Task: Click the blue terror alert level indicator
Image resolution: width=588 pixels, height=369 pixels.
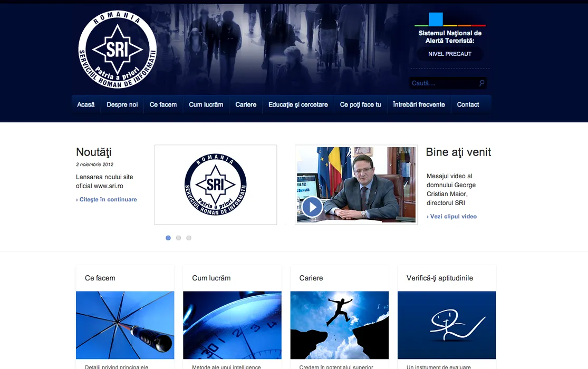Action: click(436, 20)
